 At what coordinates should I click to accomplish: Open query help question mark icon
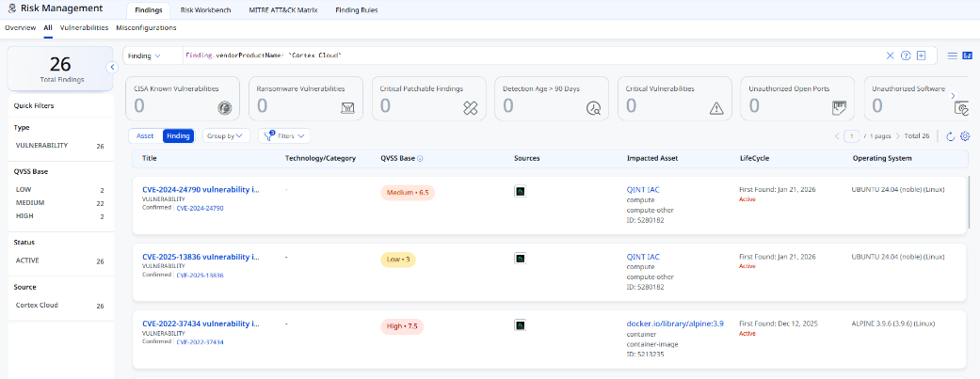point(906,55)
